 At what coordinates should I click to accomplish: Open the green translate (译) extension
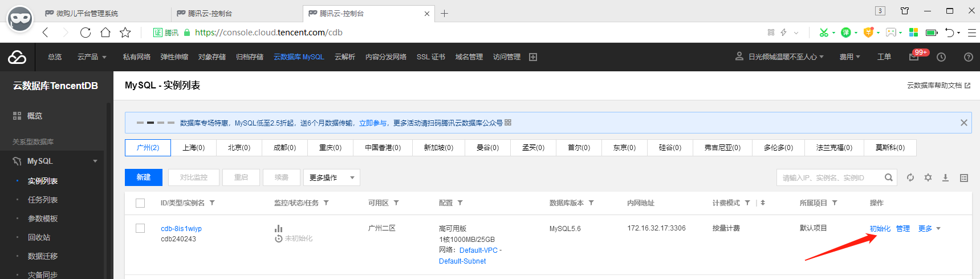[846, 33]
